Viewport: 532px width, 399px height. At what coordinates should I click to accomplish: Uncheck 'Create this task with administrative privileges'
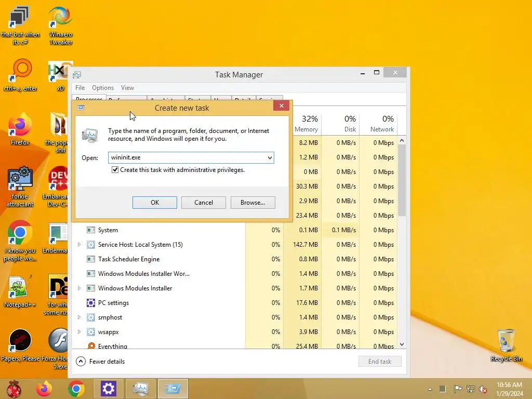tap(115, 170)
